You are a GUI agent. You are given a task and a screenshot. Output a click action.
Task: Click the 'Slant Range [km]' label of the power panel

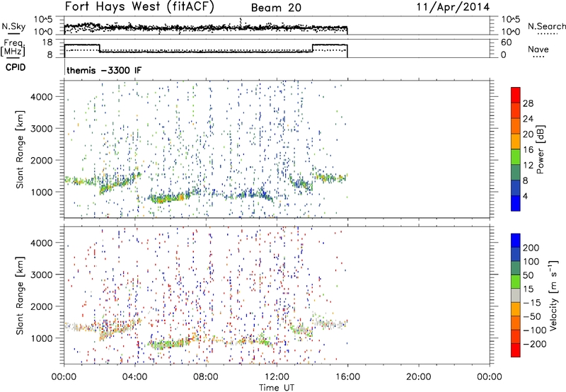20,149
